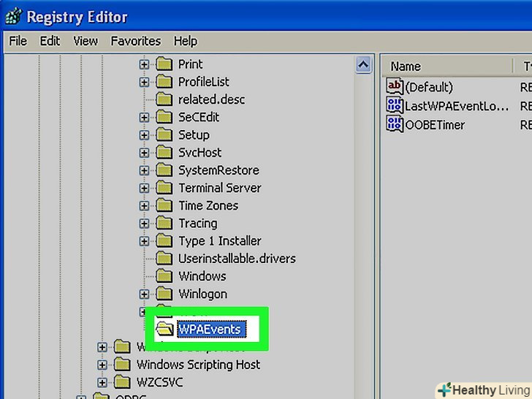The height and width of the screenshot is (399, 532).
Task: Expand the Winlogon key
Action: point(144,294)
